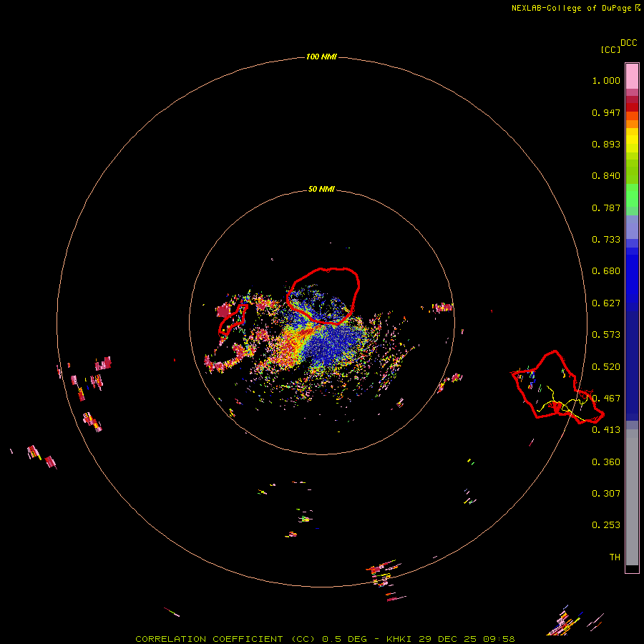Click the KHKI radar site identifier
This screenshot has height=644, width=644.
pos(399,639)
